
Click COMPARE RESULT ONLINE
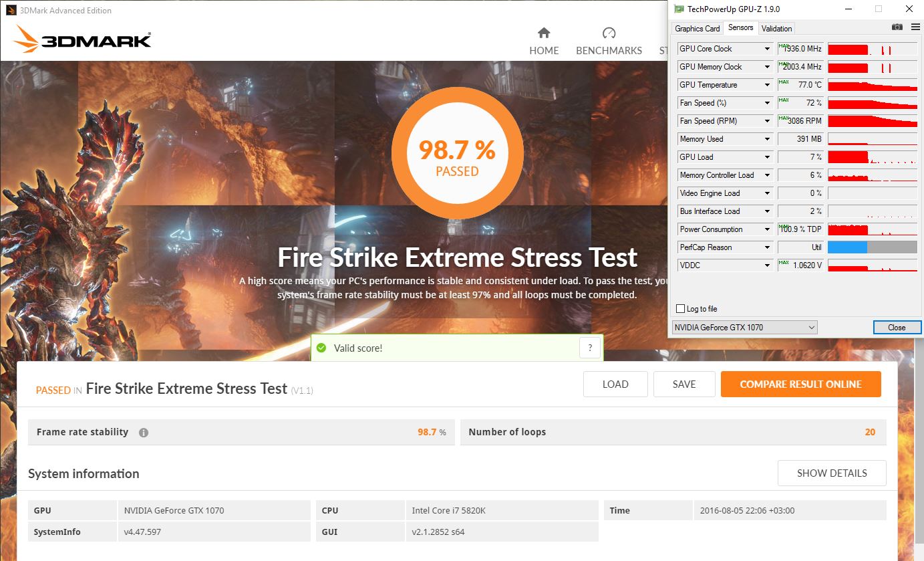800,384
